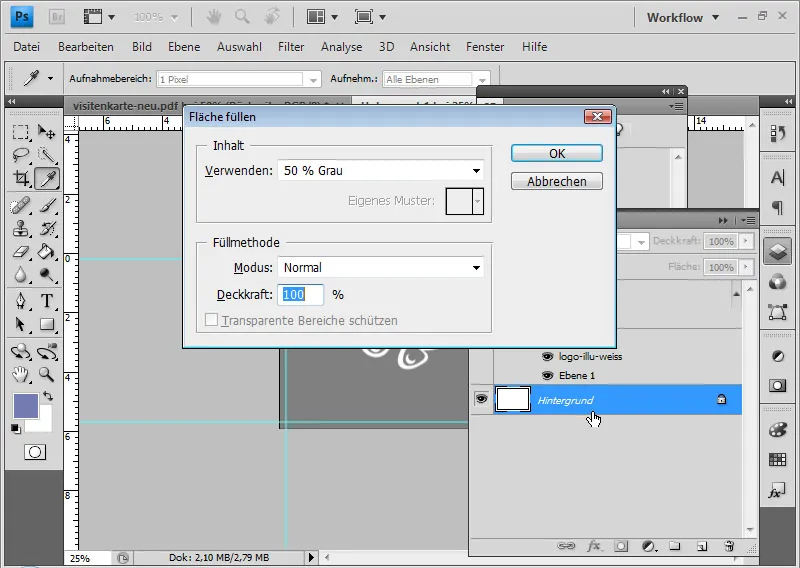Select the Eraser tool
Viewport: 800px width, 568px height.
click(20, 252)
